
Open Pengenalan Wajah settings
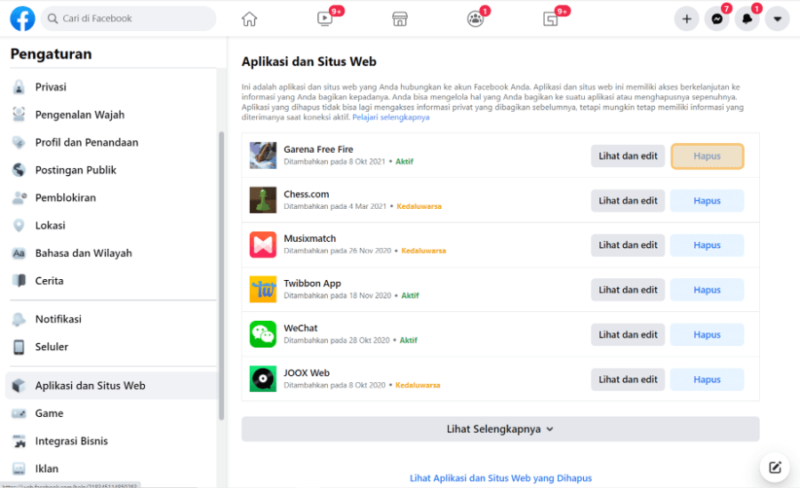point(111,114)
